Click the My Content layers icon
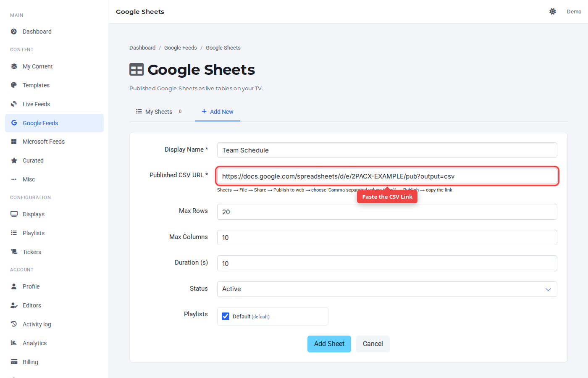Image resolution: width=588 pixels, height=378 pixels. [x=14, y=66]
